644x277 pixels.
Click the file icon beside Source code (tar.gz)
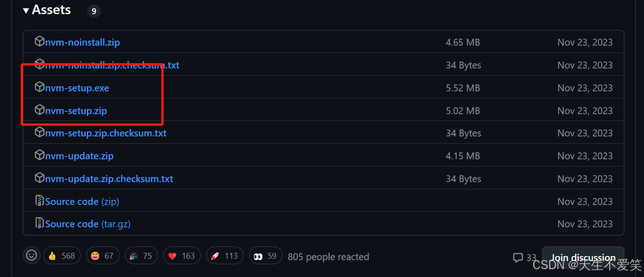click(x=40, y=223)
